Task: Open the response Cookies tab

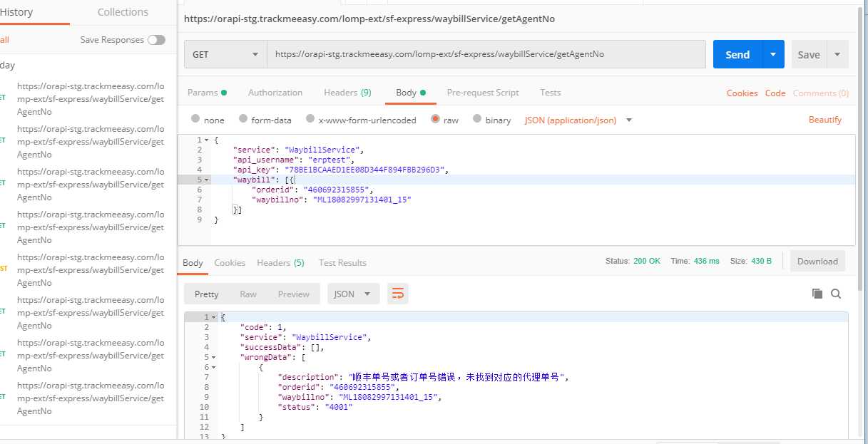Action: [230, 263]
